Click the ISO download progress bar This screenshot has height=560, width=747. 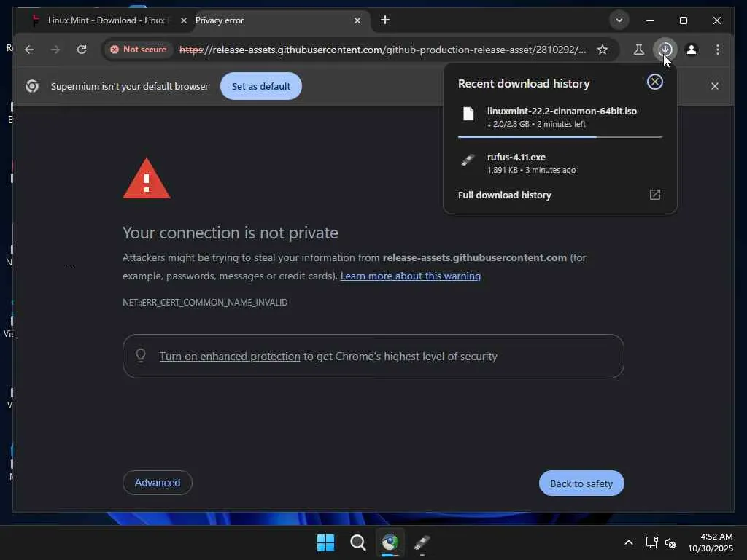pyautogui.click(x=560, y=136)
